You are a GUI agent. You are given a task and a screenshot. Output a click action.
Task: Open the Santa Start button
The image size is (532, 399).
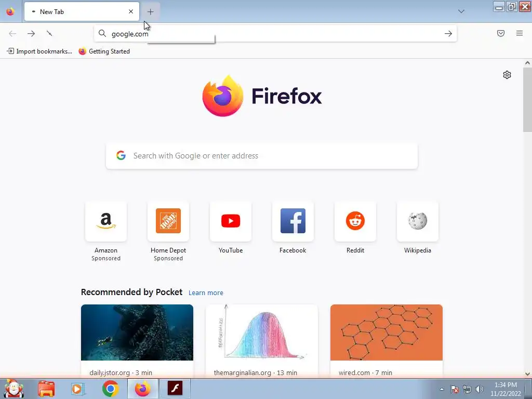(x=14, y=389)
